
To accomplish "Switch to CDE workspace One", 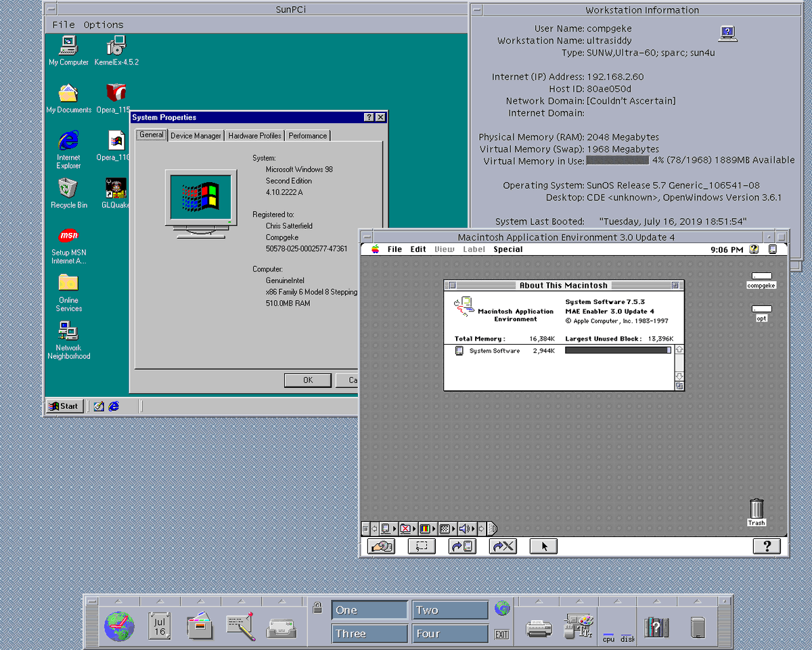I will (x=369, y=610).
